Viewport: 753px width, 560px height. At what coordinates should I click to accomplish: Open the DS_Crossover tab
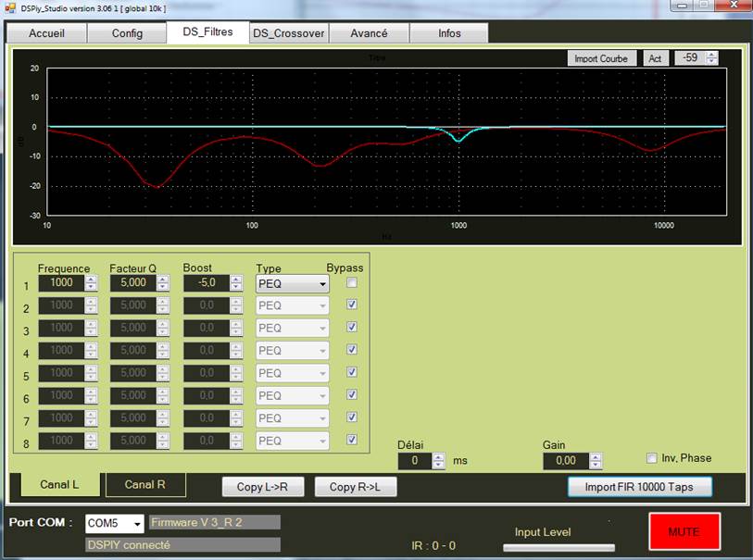click(x=289, y=33)
